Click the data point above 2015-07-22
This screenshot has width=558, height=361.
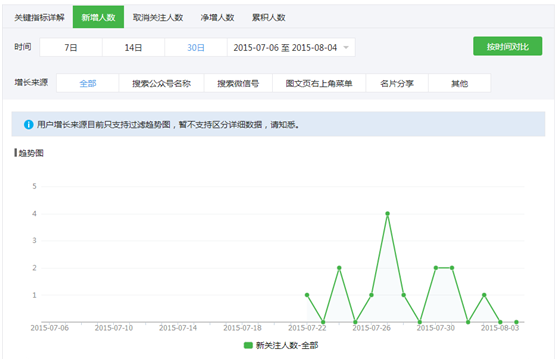point(307,295)
